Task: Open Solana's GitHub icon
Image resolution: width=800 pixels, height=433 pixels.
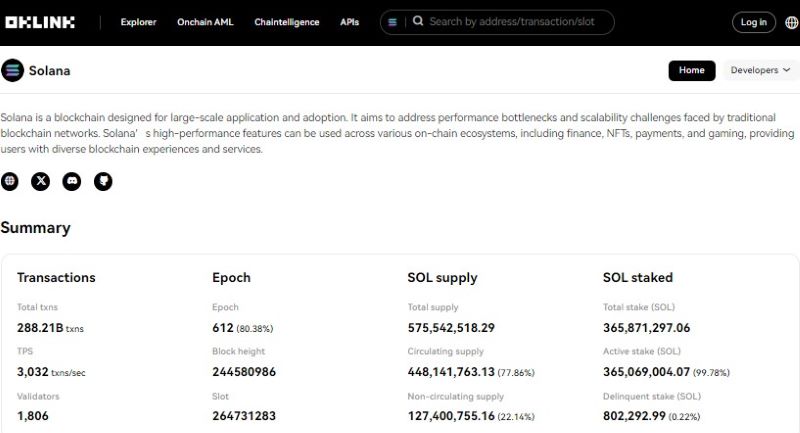Action: point(103,181)
